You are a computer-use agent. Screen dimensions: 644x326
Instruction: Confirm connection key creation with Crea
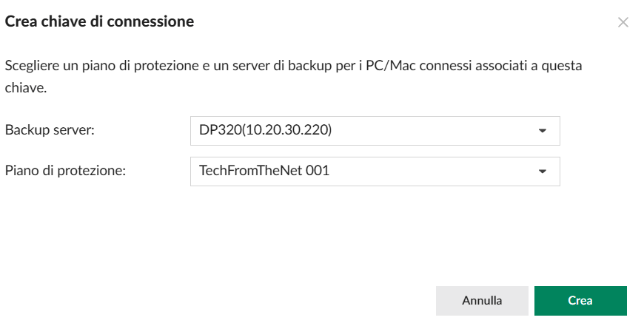(x=580, y=301)
